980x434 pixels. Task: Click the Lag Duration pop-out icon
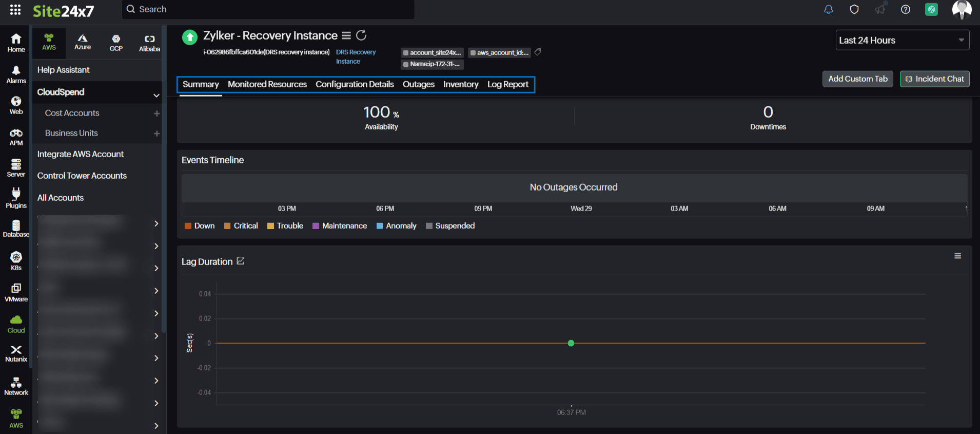[x=241, y=261]
